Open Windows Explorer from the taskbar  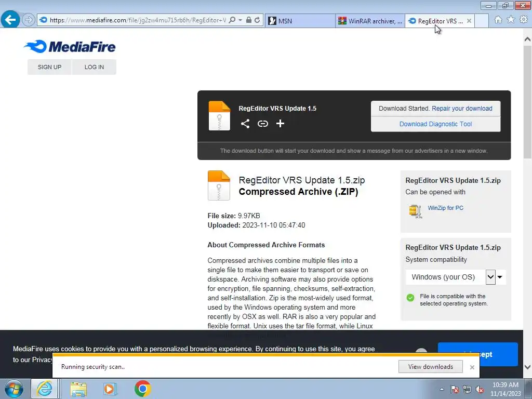78,389
